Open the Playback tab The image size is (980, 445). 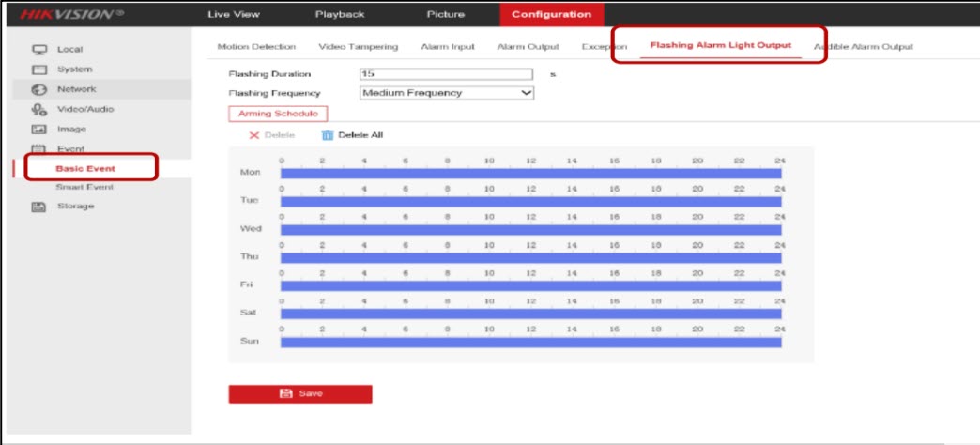pyautogui.click(x=339, y=14)
